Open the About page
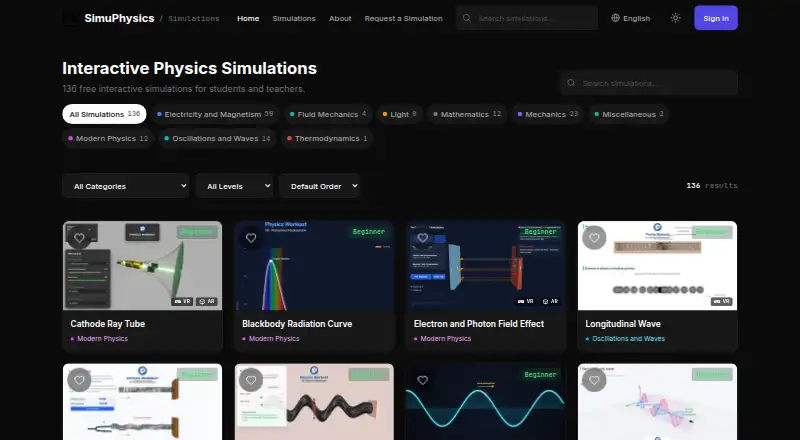 click(x=340, y=18)
